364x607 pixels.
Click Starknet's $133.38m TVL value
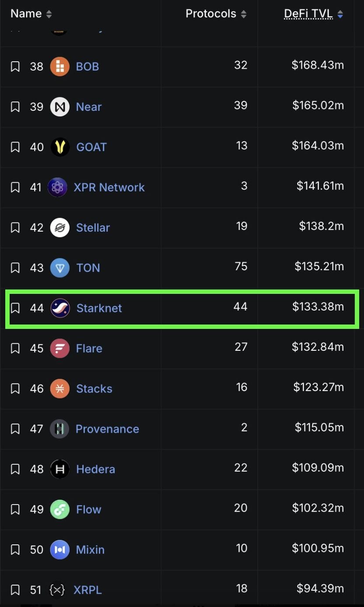[318, 307]
